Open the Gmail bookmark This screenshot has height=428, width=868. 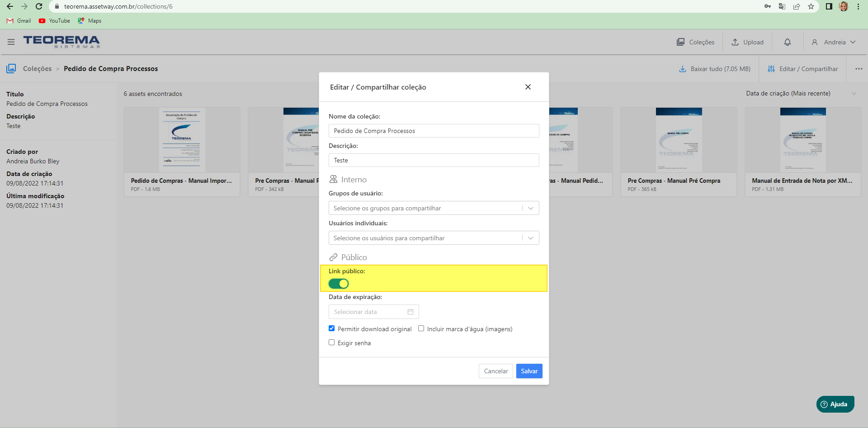[x=19, y=21]
